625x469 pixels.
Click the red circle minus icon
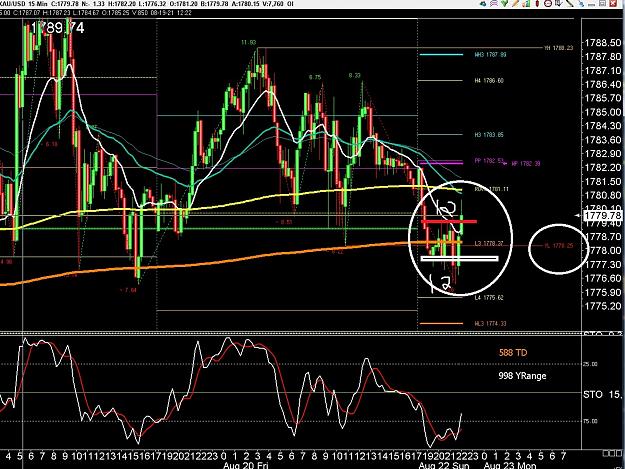[x=548, y=4]
